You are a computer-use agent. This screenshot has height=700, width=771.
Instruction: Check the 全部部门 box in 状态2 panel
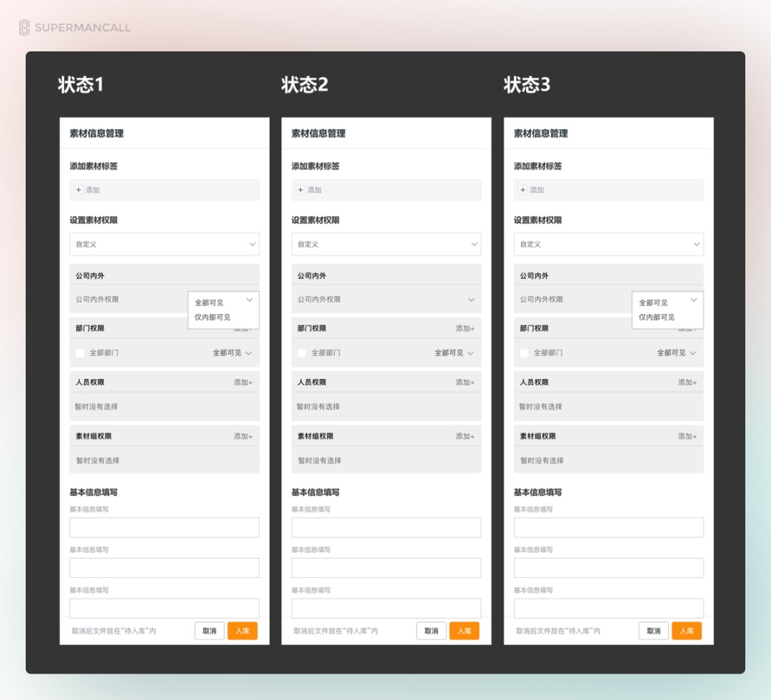[x=302, y=353]
